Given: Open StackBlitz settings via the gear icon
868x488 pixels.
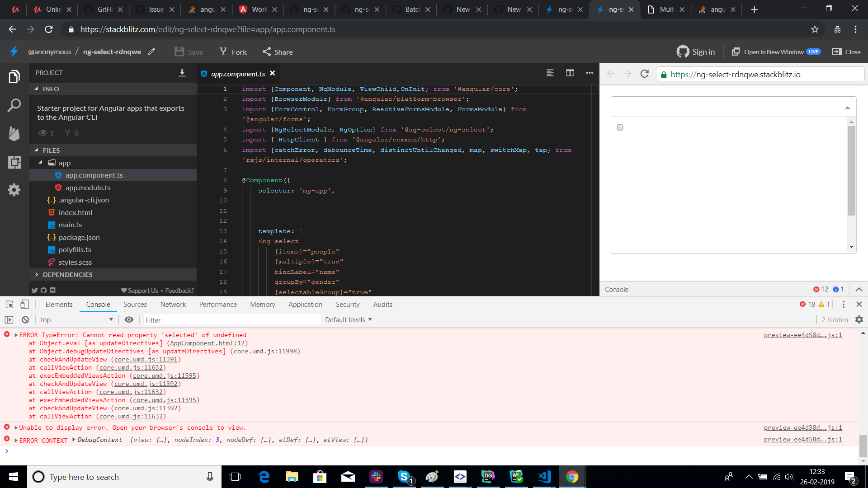Looking at the screenshot, I should pos(14,190).
